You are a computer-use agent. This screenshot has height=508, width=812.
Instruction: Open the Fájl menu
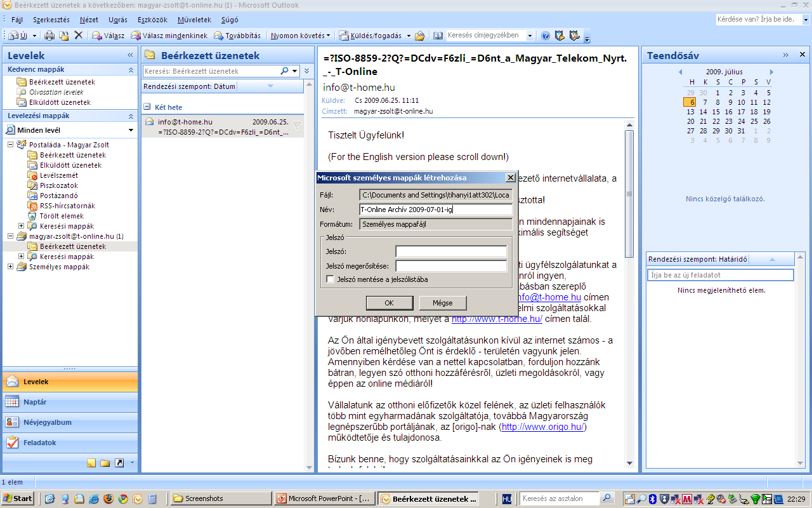17,20
